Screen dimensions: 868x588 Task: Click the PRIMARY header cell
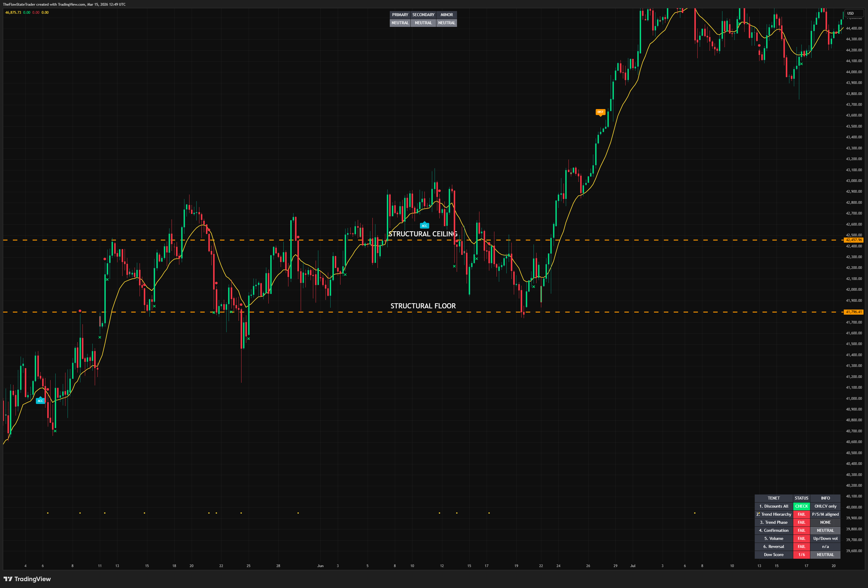tap(400, 15)
